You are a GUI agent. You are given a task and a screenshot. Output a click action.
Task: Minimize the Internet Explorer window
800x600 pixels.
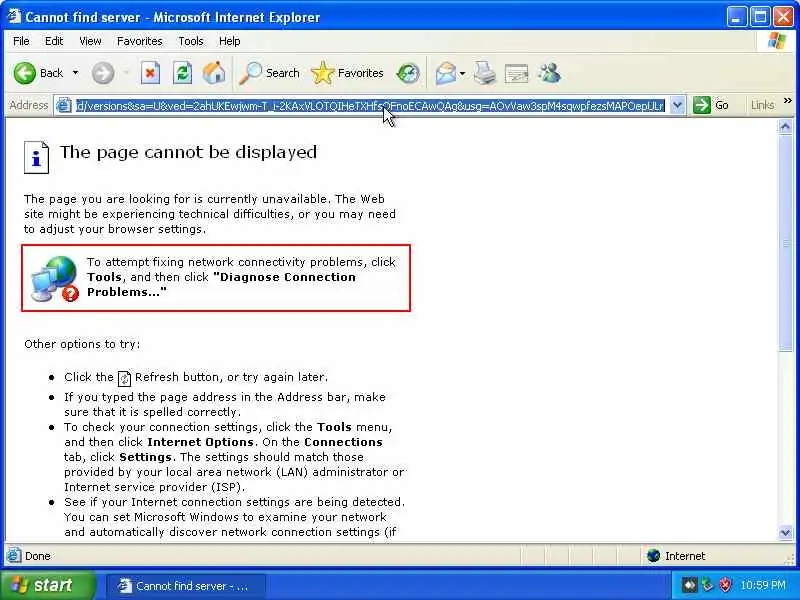(736, 17)
